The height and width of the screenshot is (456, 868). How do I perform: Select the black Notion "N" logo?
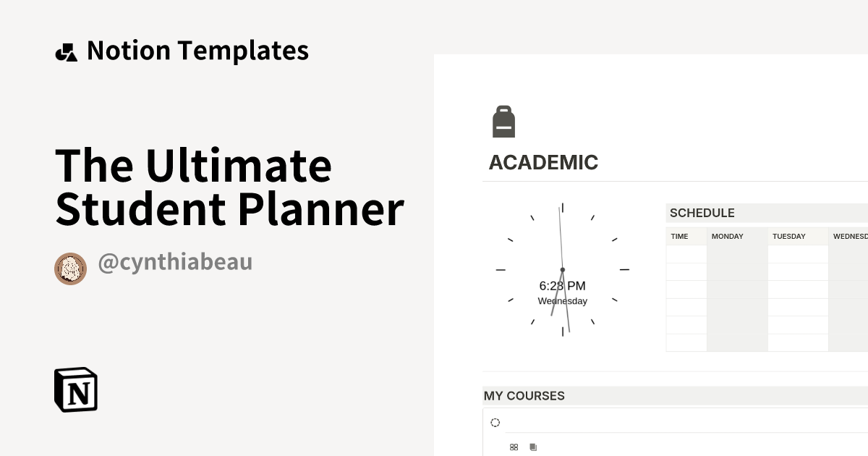76,389
